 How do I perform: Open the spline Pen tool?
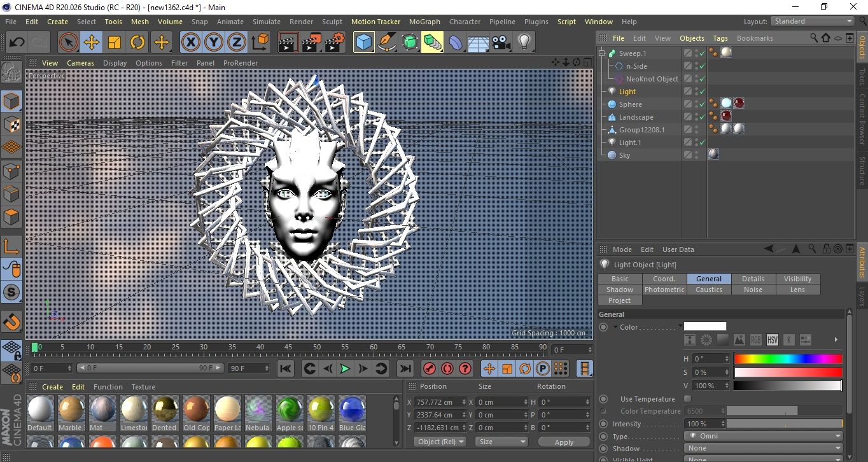coord(387,43)
